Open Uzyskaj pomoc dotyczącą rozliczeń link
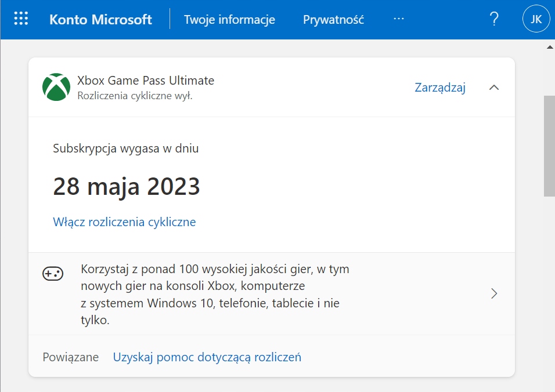The image size is (555, 392). [x=207, y=357]
